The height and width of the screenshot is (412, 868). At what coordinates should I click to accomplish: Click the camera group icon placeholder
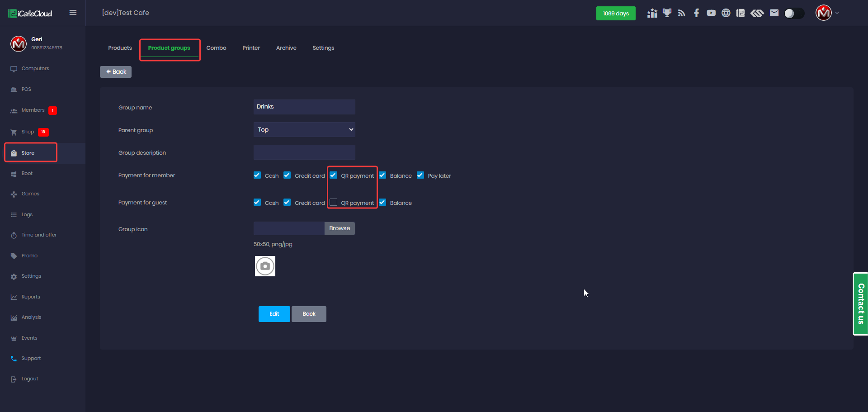tap(265, 266)
